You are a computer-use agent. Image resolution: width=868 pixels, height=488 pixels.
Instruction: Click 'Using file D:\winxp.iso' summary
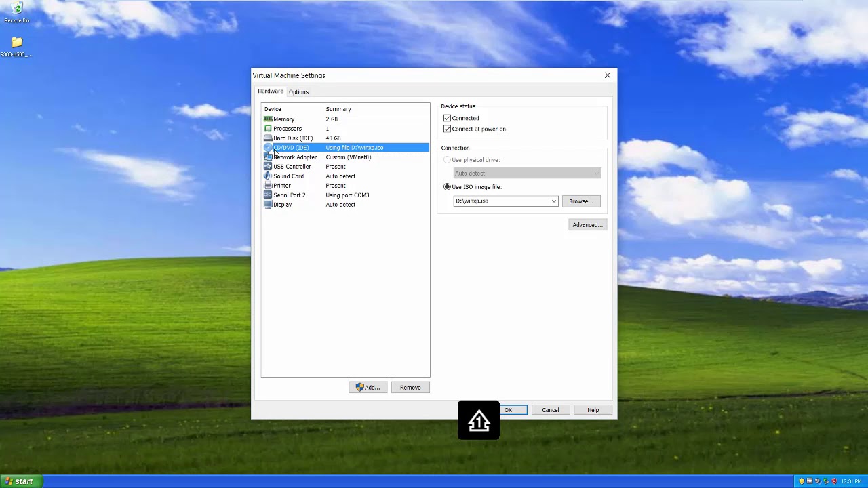[x=355, y=148]
